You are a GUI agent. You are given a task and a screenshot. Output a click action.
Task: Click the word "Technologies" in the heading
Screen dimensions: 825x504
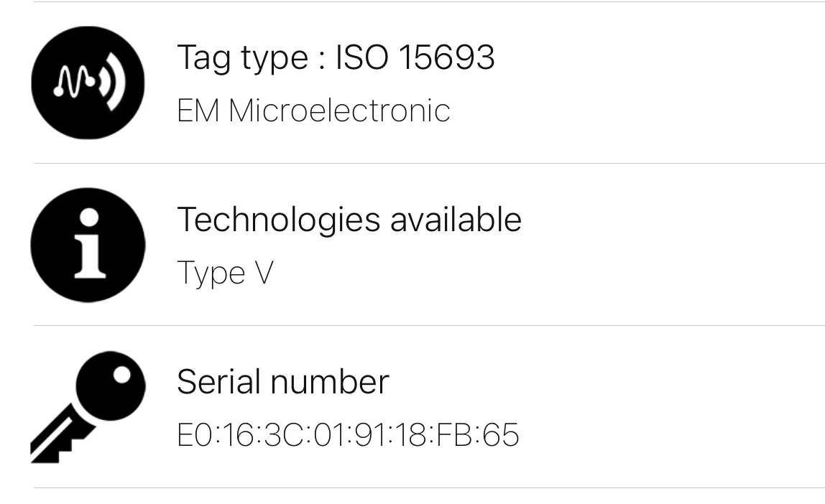coord(278,219)
